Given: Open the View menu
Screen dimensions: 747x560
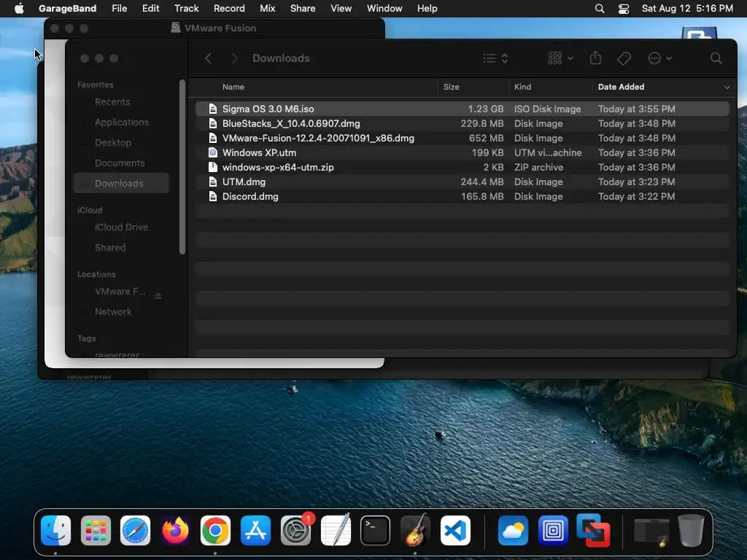Looking at the screenshot, I should [341, 9].
